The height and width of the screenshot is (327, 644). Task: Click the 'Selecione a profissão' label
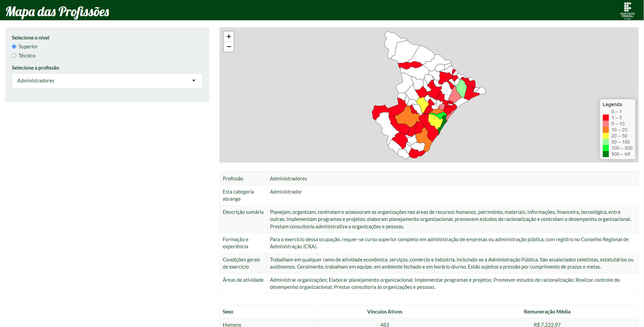[36, 68]
